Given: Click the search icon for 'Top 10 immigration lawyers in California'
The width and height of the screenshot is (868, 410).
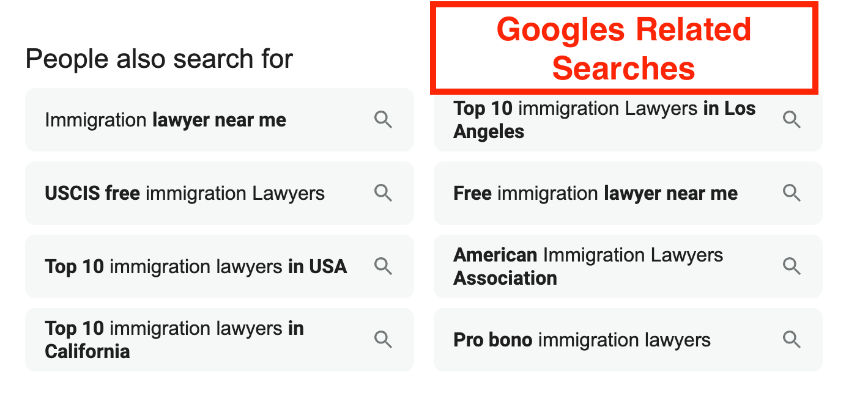Looking at the screenshot, I should pos(384,340).
